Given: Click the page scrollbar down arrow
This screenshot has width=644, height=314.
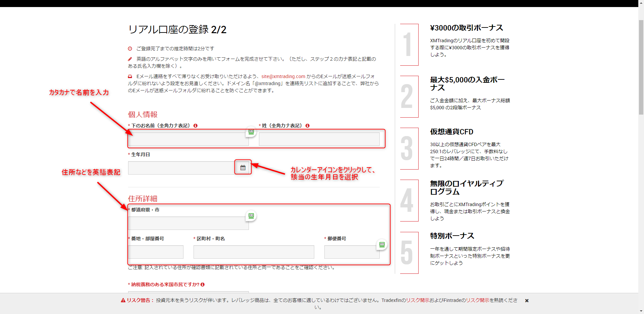Looking at the screenshot, I should point(641,311).
